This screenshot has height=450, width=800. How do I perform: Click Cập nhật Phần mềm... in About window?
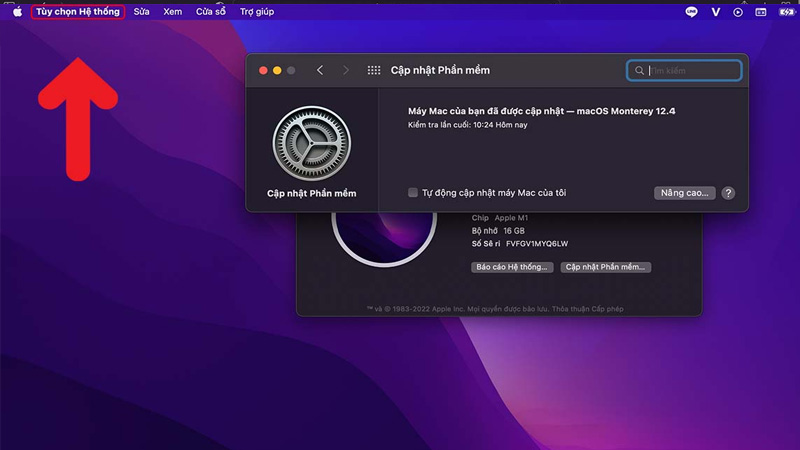[606, 267]
